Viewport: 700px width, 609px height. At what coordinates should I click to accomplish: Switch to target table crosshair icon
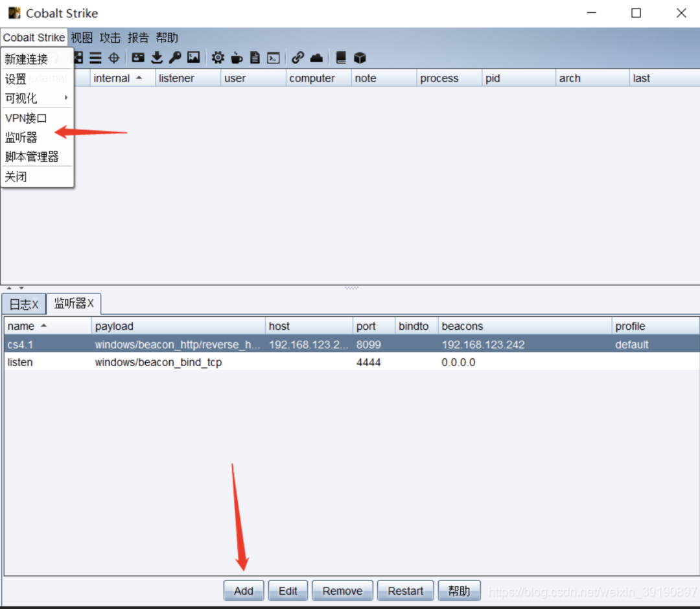click(x=114, y=58)
